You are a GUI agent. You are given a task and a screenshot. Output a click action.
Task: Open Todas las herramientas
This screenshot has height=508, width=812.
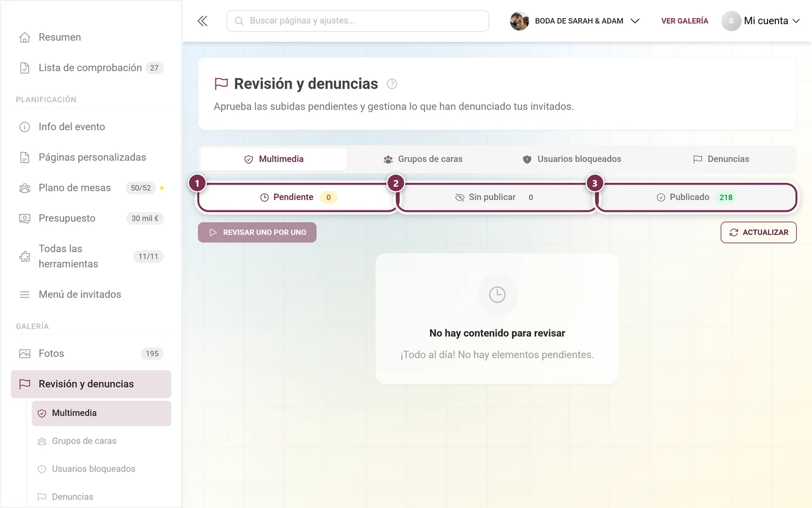tap(91, 256)
